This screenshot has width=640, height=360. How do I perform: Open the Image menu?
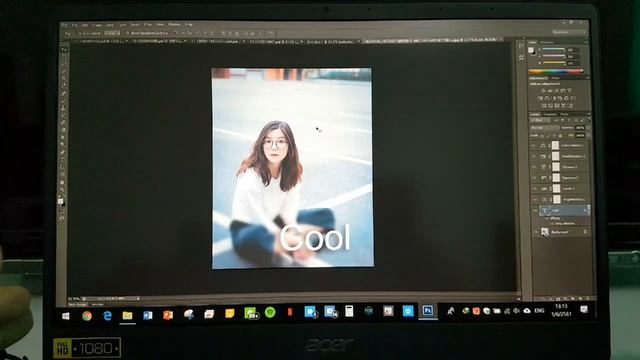pos(98,25)
